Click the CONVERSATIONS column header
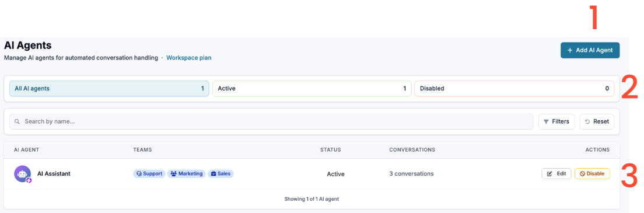The width and height of the screenshot is (644, 213). [x=412, y=149]
